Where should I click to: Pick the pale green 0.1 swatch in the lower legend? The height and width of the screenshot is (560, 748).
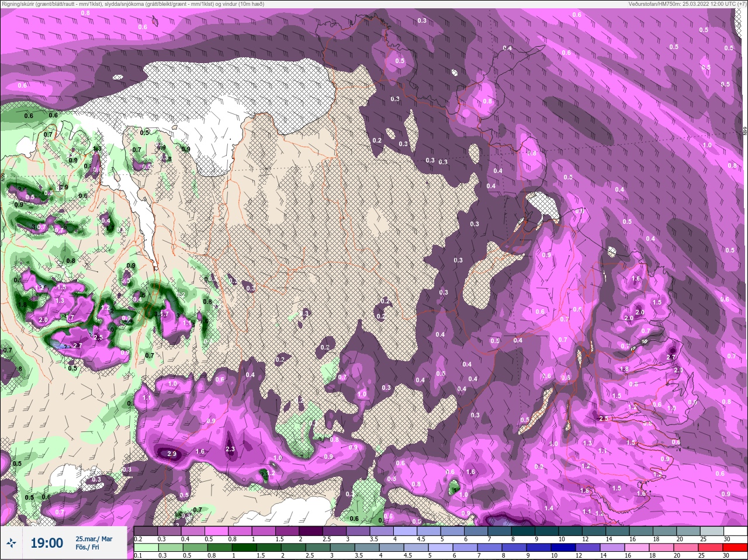pyautogui.click(x=146, y=548)
